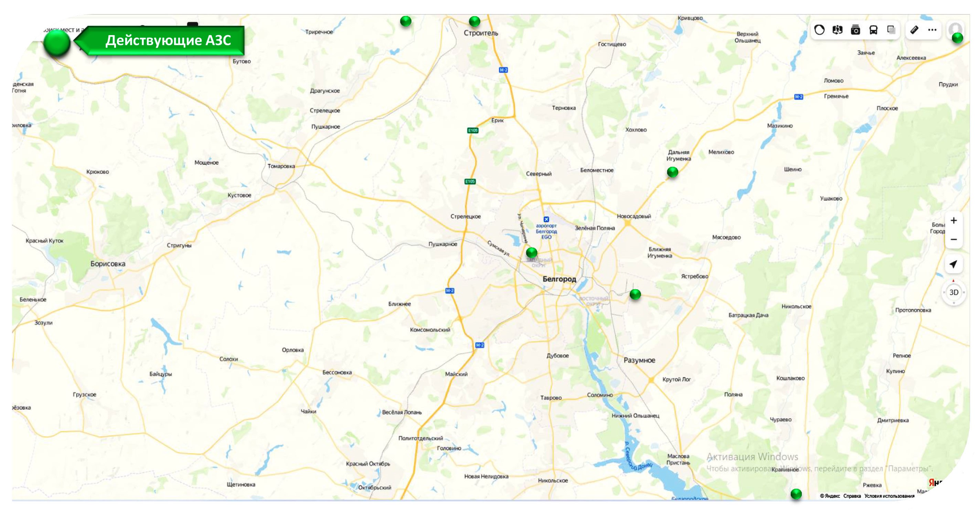980x511 pixels.
Task: Select the ruler distance tool
Action: tap(914, 30)
